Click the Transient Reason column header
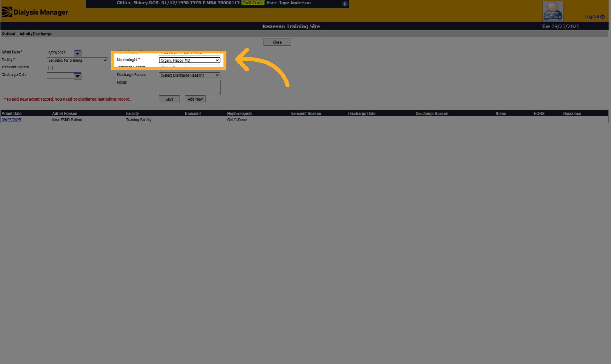The height and width of the screenshot is (364, 611). (x=305, y=114)
